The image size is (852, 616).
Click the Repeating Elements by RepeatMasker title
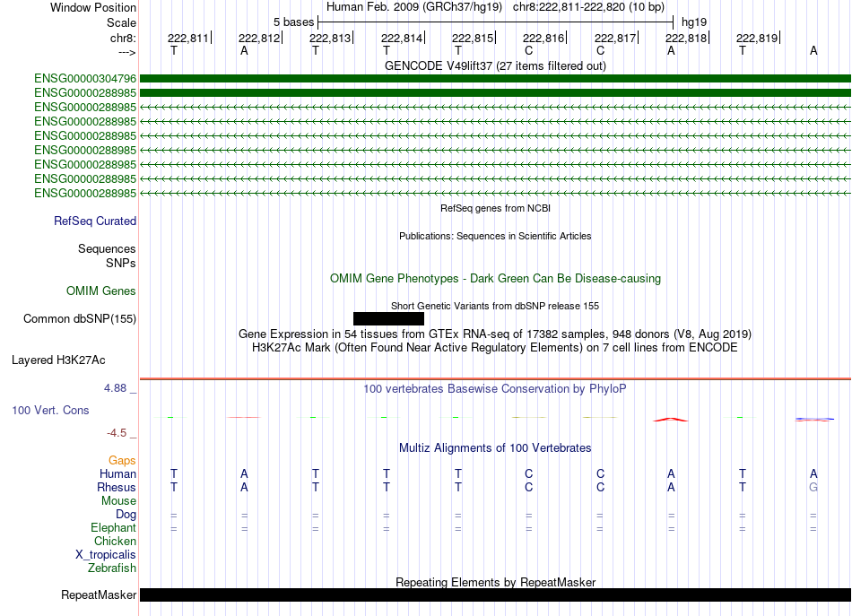[495, 582]
